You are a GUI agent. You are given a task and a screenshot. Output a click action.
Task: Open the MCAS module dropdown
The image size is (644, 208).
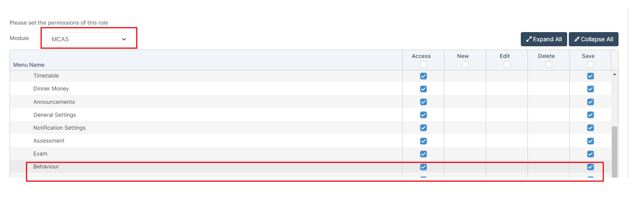[x=86, y=39]
